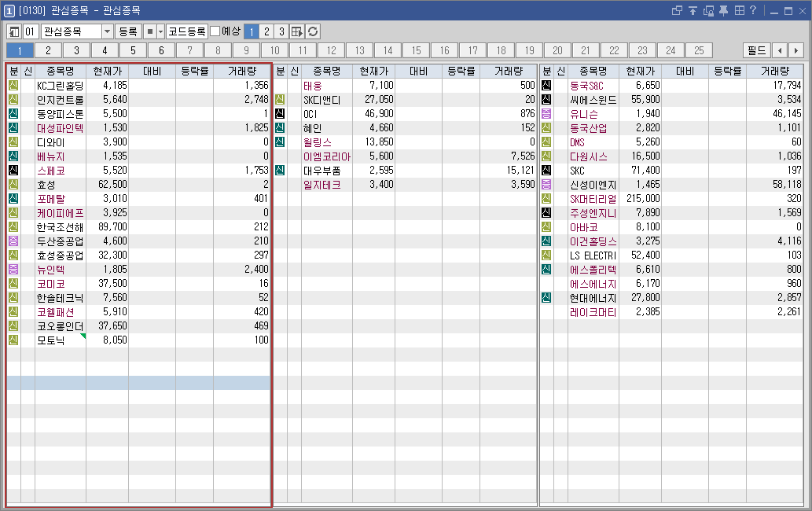Click the column layout icon beside page 3

click(x=296, y=31)
